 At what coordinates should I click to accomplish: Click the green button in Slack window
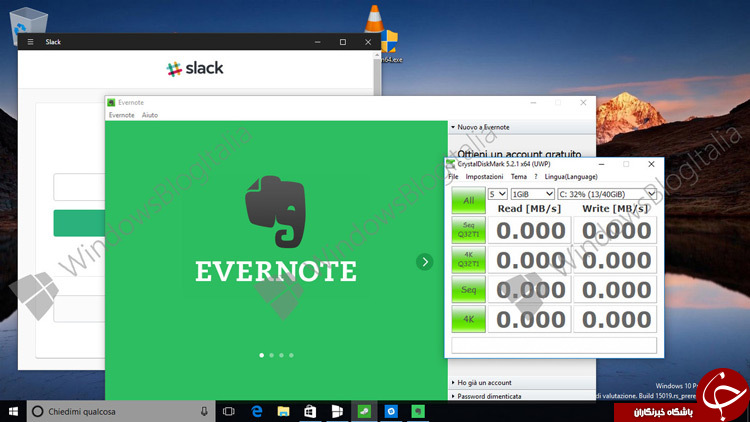pyautogui.click(x=79, y=223)
